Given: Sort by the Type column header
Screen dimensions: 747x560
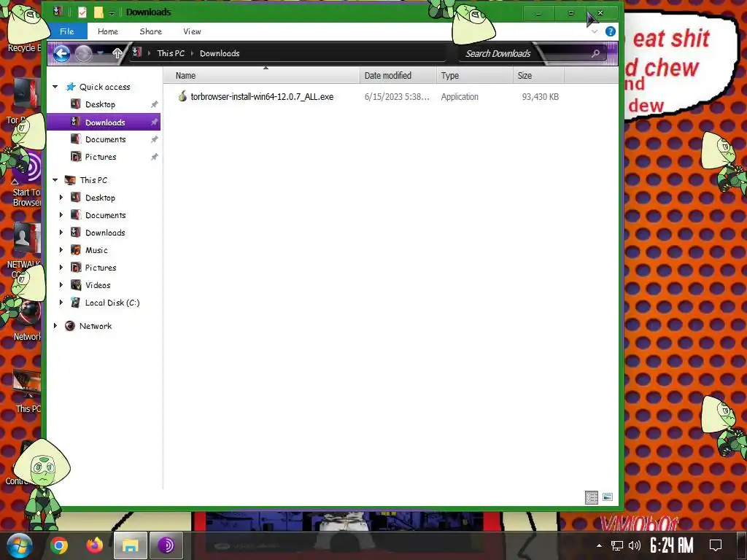Looking at the screenshot, I should tap(474, 75).
